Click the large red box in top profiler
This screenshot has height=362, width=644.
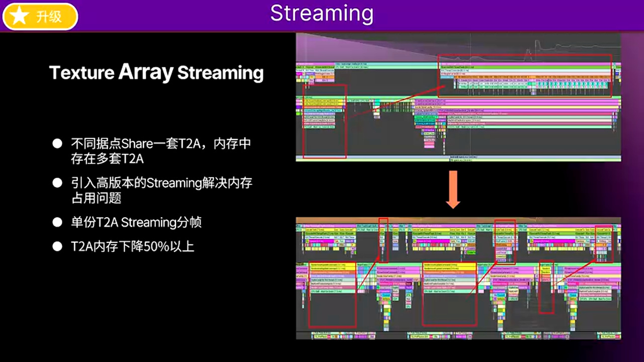[x=525, y=75]
